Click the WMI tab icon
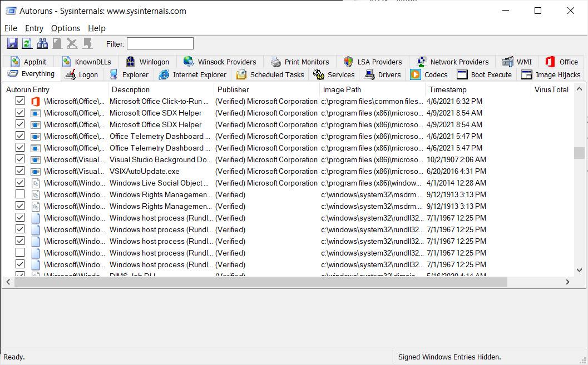Screen dimensions: 588x365 click(x=508, y=62)
